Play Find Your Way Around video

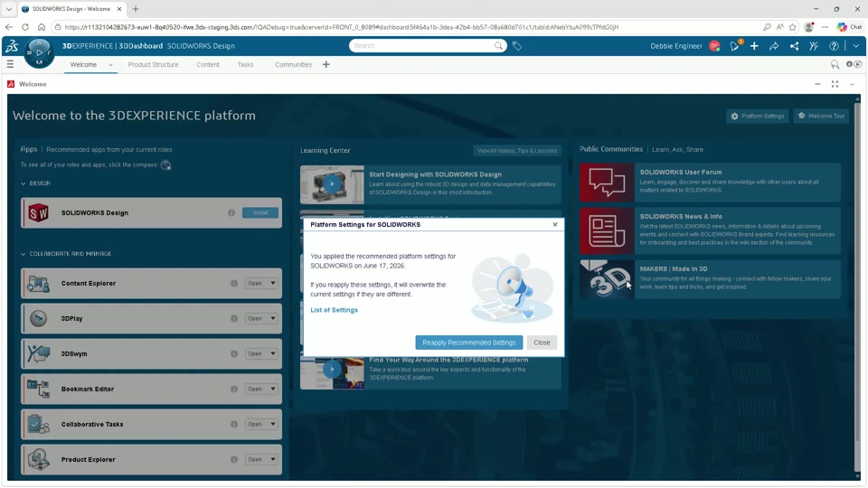tap(332, 369)
